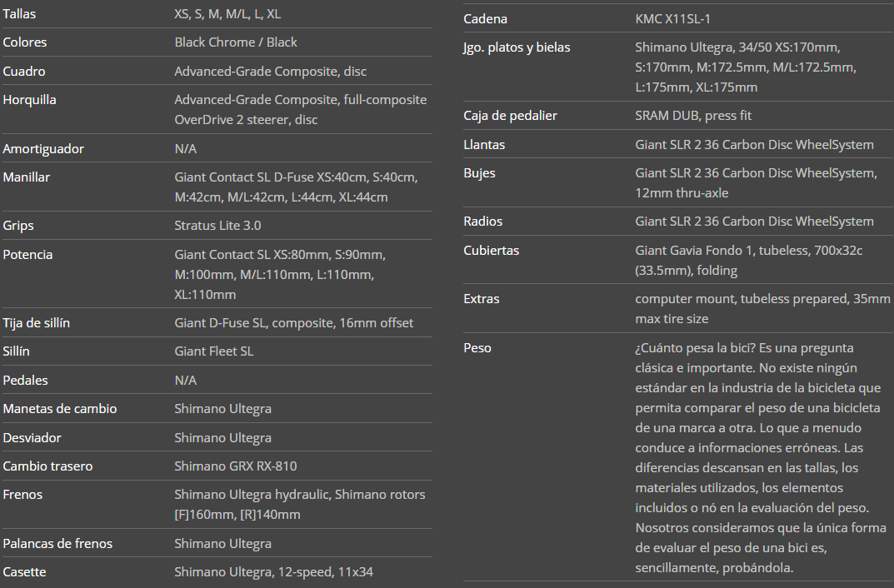
Task: Click the 'Black Chrome / Black' color value
Action: pyautogui.click(x=236, y=42)
